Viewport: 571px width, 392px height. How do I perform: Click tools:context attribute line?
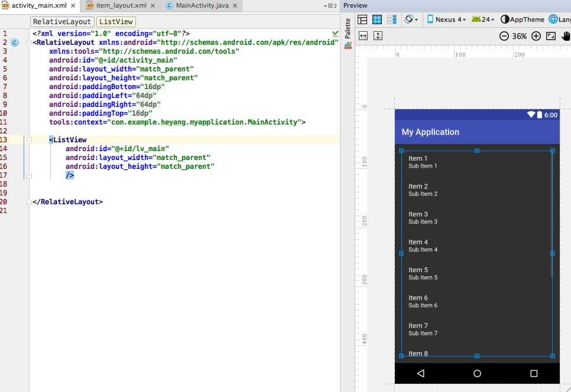click(x=177, y=122)
